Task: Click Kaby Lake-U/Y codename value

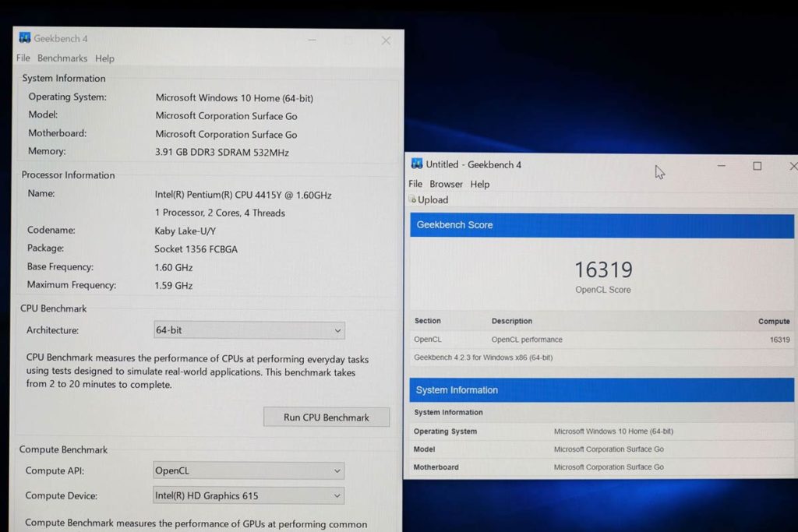Action: [185, 231]
